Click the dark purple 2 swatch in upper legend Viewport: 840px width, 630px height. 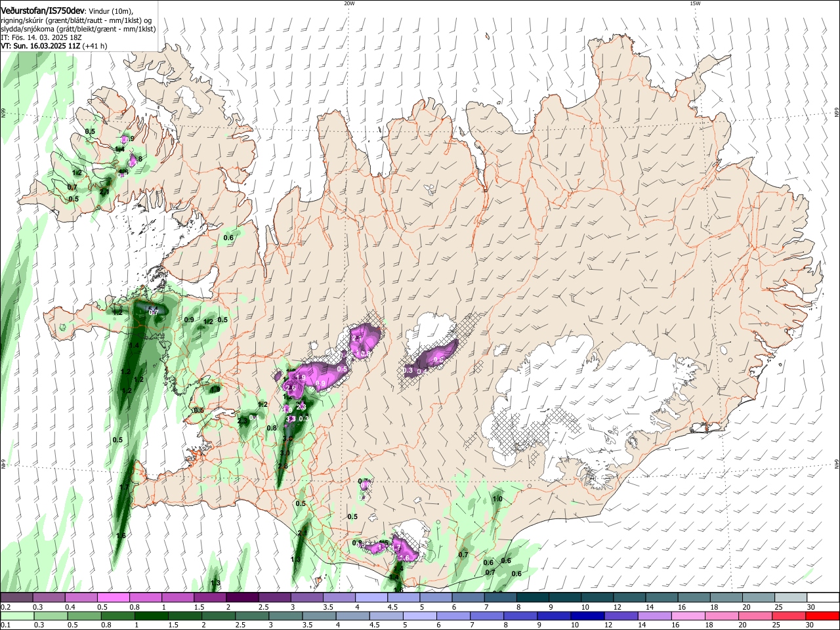(x=242, y=597)
